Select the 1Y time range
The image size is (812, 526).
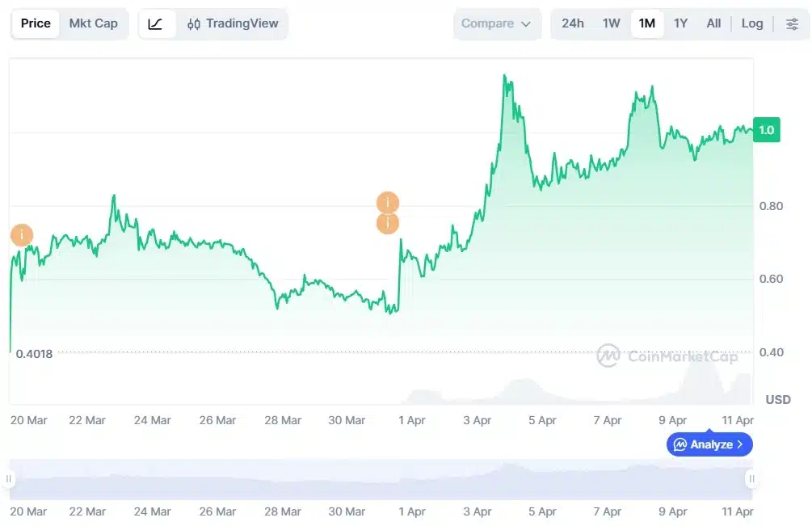pyautogui.click(x=681, y=24)
